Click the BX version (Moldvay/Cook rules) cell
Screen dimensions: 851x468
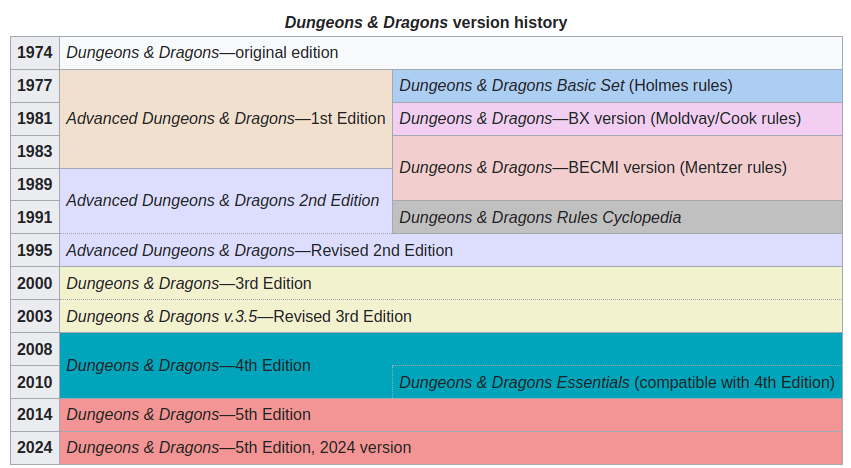tap(600, 119)
